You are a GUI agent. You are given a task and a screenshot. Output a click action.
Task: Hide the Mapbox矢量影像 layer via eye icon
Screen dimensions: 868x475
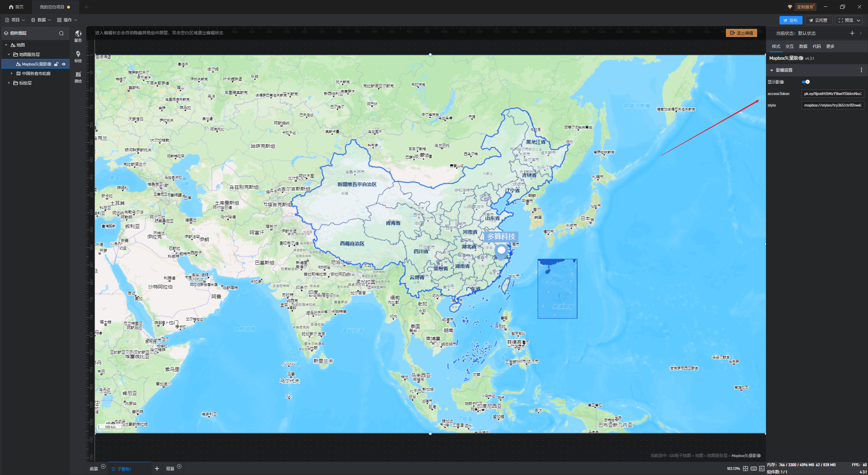point(64,64)
